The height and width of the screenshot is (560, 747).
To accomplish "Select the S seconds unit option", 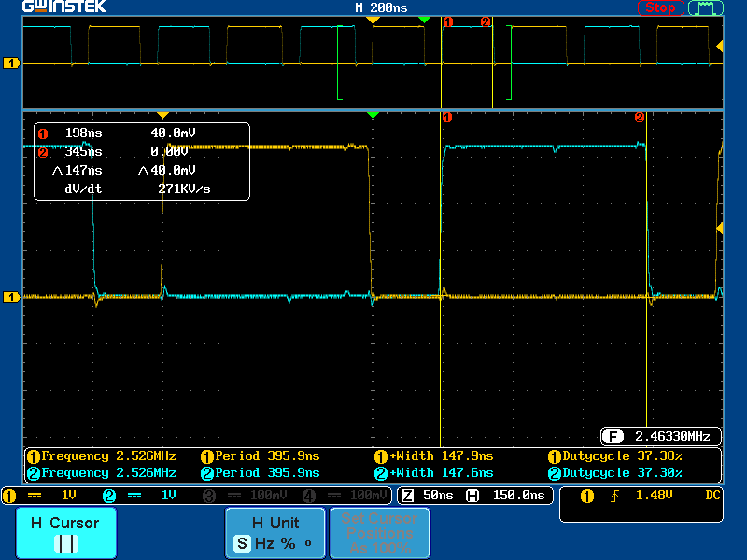I will coord(242,543).
